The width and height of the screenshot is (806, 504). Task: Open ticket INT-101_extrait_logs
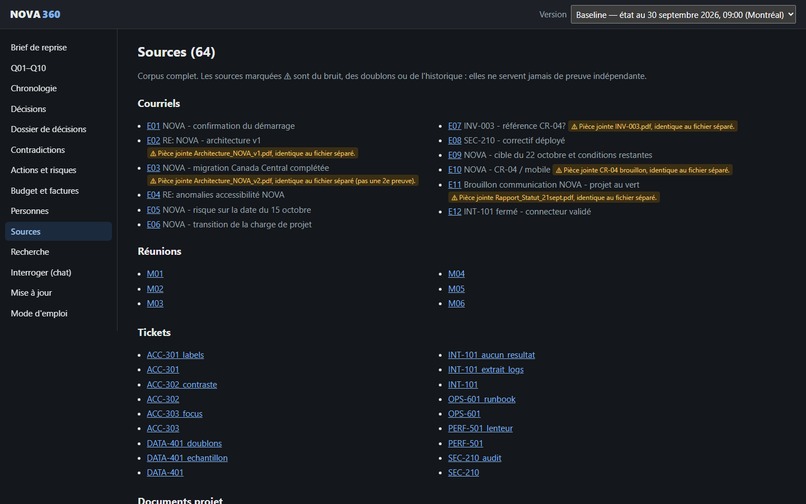(486, 370)
